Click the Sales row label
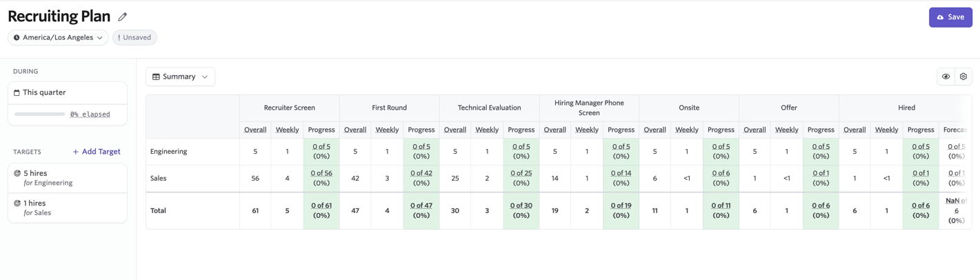Viewport: 980px width, 280px height. [159, 178]
